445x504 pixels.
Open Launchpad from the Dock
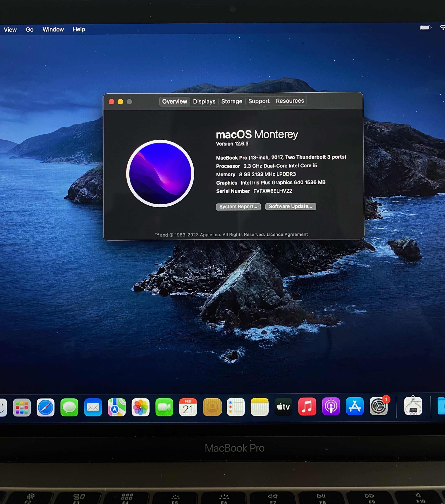coord(22,407)
